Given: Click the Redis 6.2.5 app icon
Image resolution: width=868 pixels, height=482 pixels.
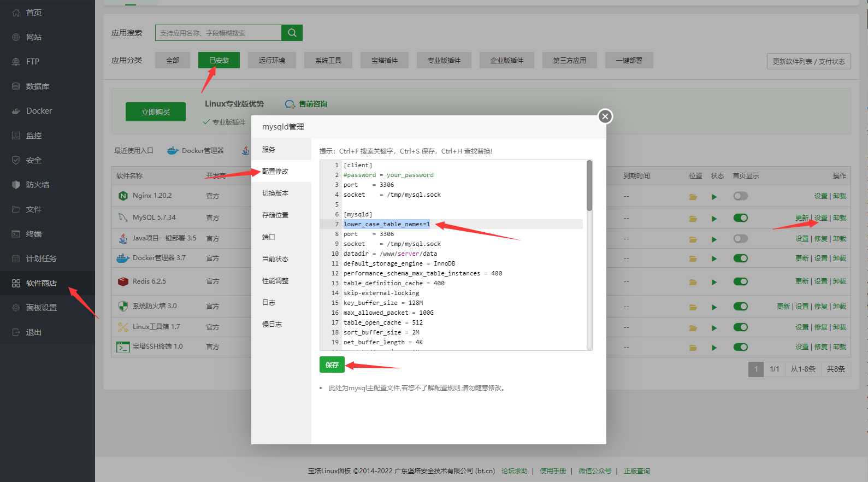Looking at the screenshot, I should click(123, 281).
